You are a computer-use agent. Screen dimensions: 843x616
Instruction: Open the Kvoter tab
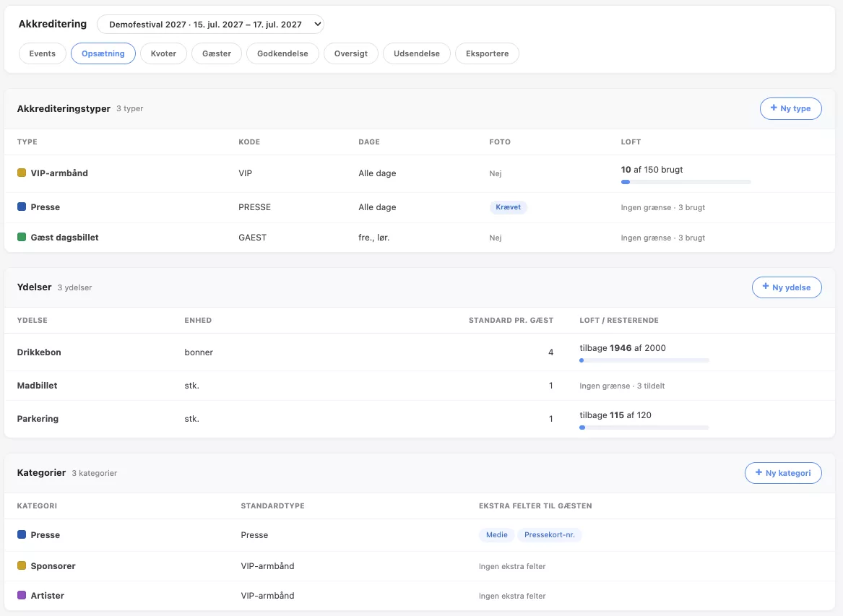163,53
